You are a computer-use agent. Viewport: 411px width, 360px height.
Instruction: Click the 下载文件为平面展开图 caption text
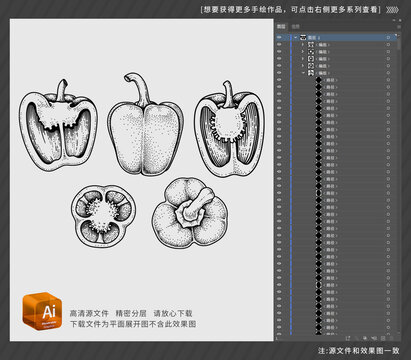133,324
